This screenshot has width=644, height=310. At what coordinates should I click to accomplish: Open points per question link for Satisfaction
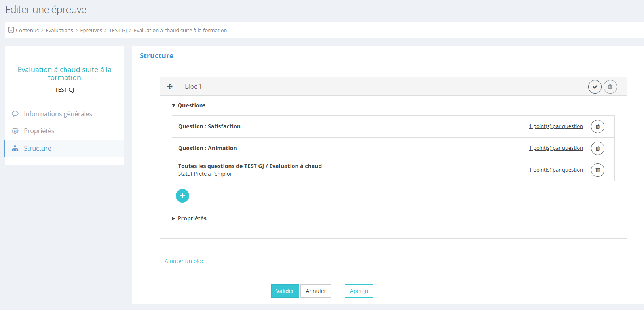[x=556, y=126]
